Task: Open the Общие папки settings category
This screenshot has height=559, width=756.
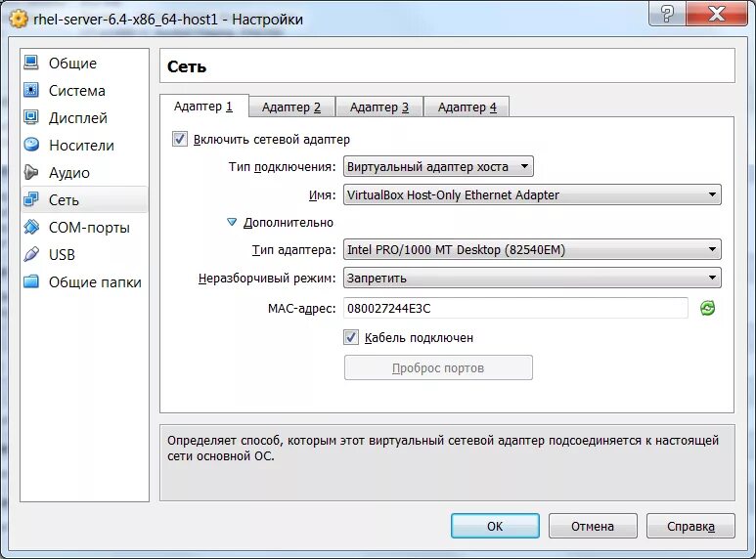Action: (x=84, y=281)
